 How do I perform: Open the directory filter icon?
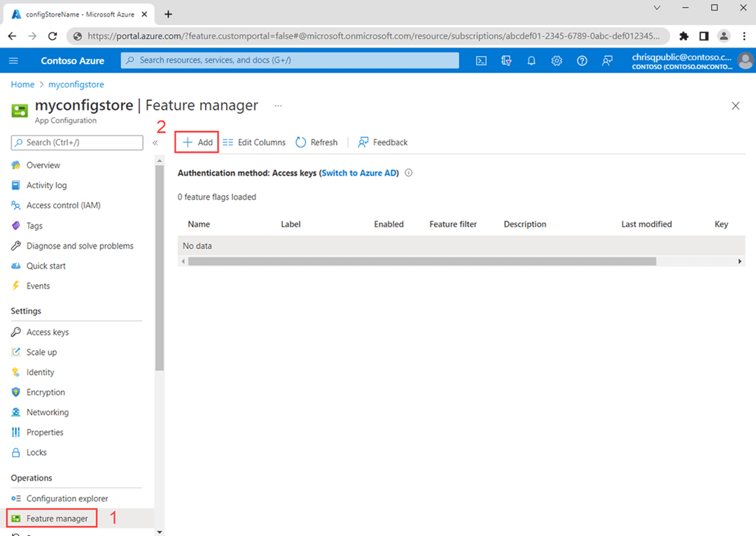[506, 61]
